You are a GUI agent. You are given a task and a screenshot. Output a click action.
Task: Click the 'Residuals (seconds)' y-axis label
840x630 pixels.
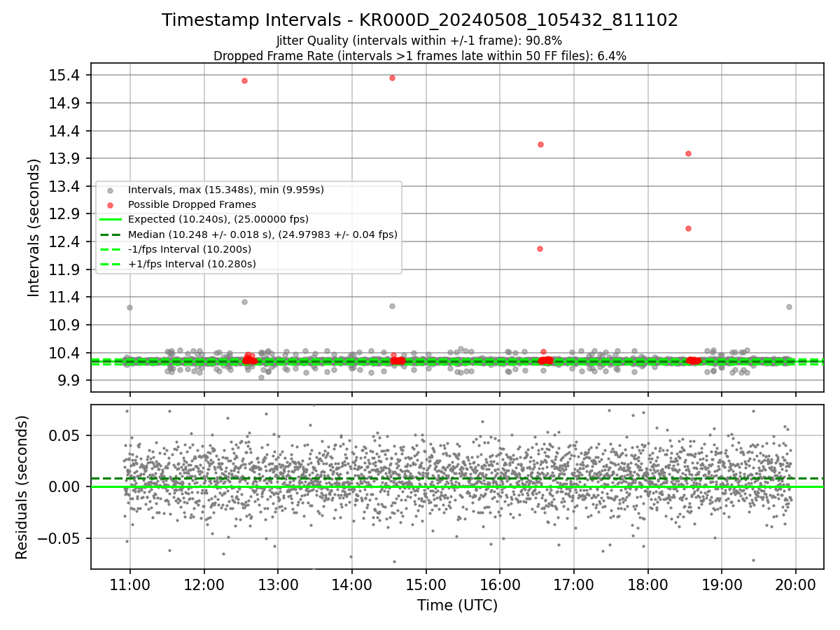(22, 487)
